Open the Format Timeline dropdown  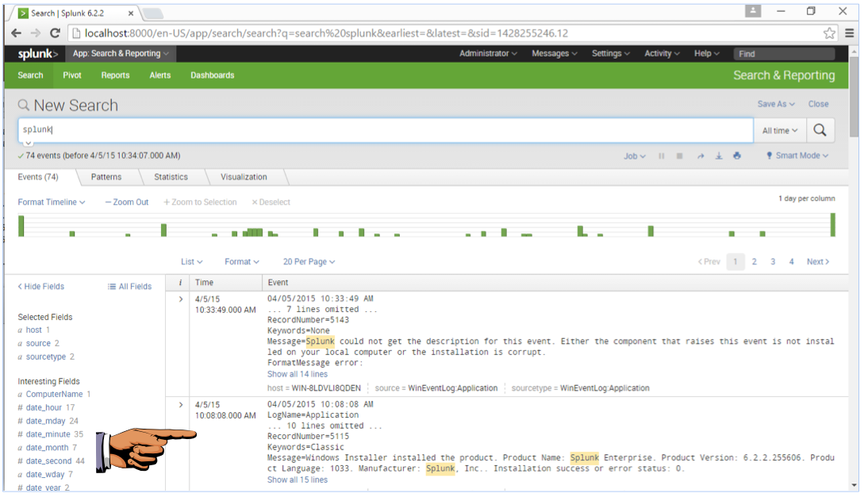pos(51,202)
